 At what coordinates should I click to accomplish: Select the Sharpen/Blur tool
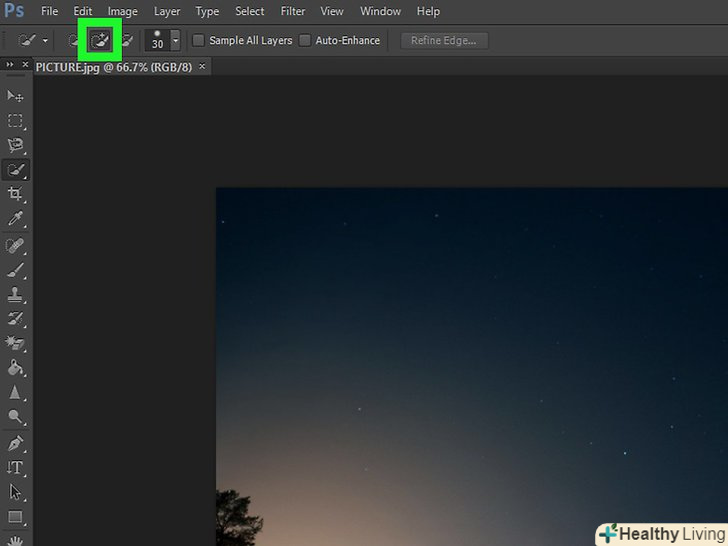pyautogui.click(x=15, y=392)
